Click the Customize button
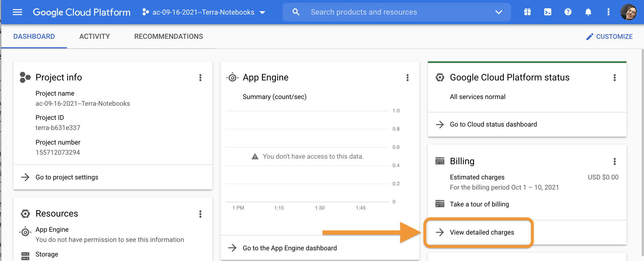This screenshot has height=261, width=644. point(609,37)
